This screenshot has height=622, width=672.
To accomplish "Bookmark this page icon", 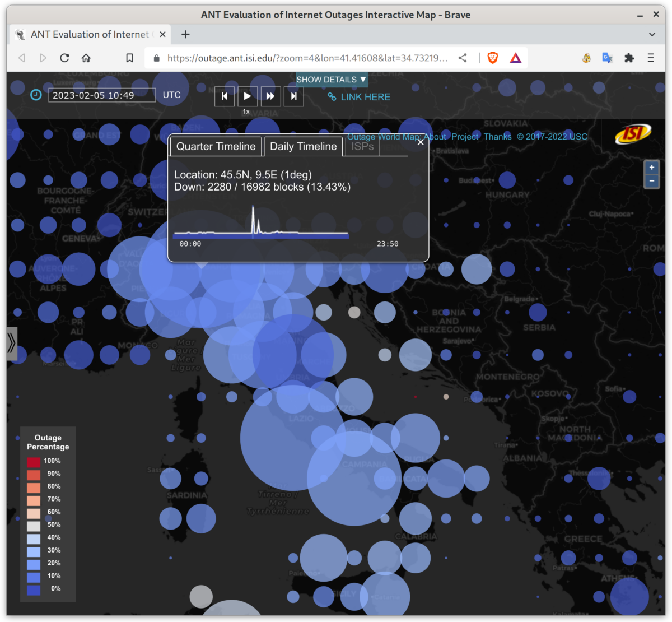I will click(129, 58).
